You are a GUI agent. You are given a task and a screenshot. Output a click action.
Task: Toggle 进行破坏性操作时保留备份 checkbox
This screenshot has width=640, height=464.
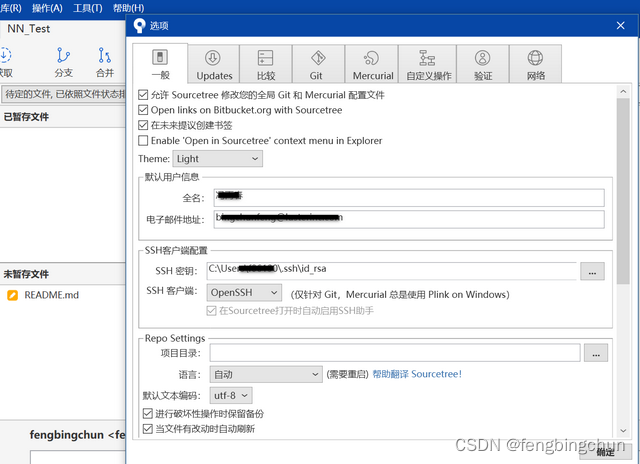pos(147,414)
